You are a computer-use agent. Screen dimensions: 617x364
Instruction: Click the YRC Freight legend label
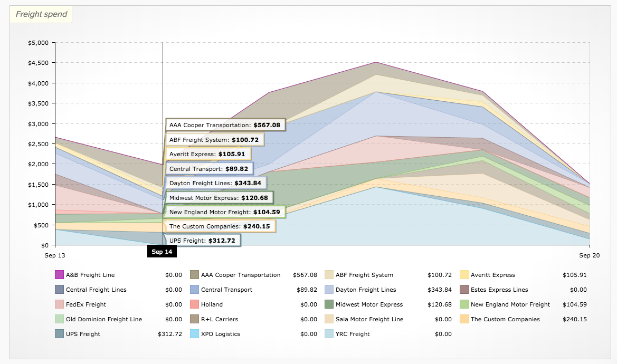[x=353, y=334]
